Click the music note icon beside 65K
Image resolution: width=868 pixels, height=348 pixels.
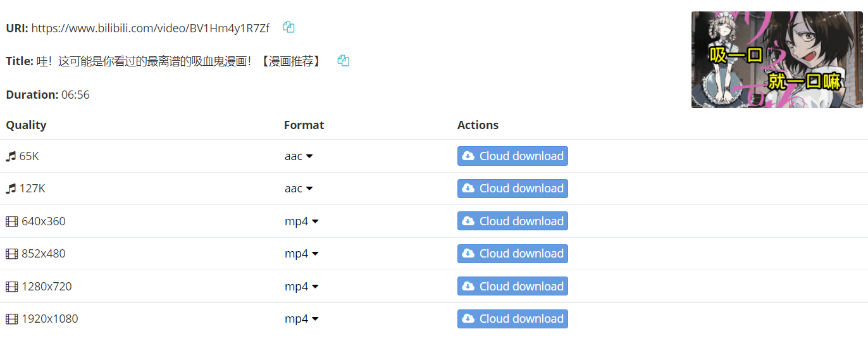(11, 156)
